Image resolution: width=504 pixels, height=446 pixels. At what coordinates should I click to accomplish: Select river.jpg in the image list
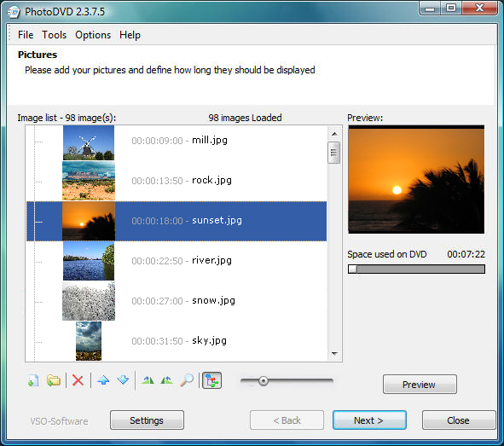177,261
